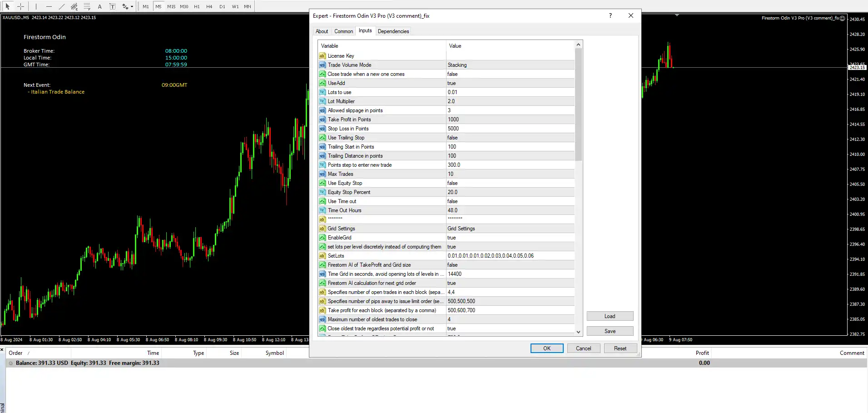Choose the Equidistant Channel tool

(x=74, y=6)
